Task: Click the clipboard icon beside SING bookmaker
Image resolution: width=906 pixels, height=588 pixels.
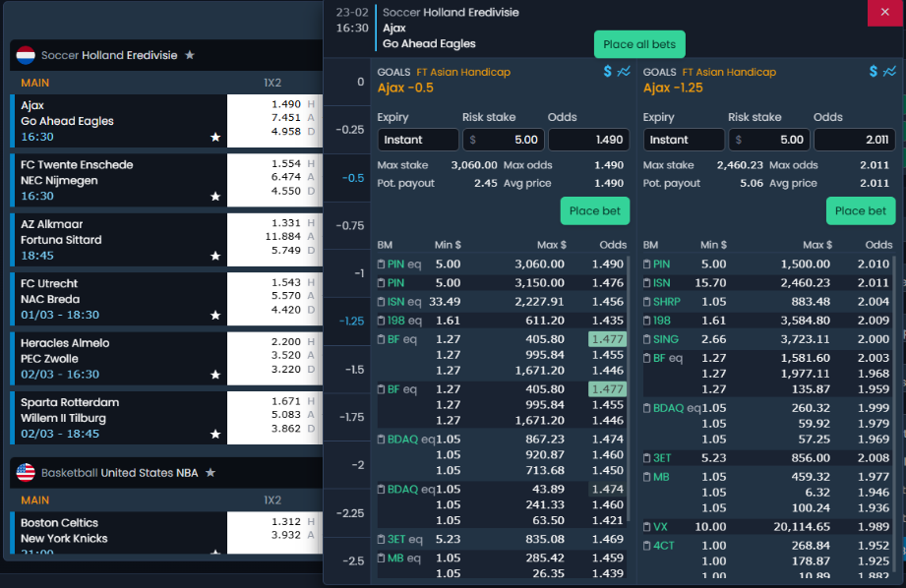Action: tap(647, 339)
